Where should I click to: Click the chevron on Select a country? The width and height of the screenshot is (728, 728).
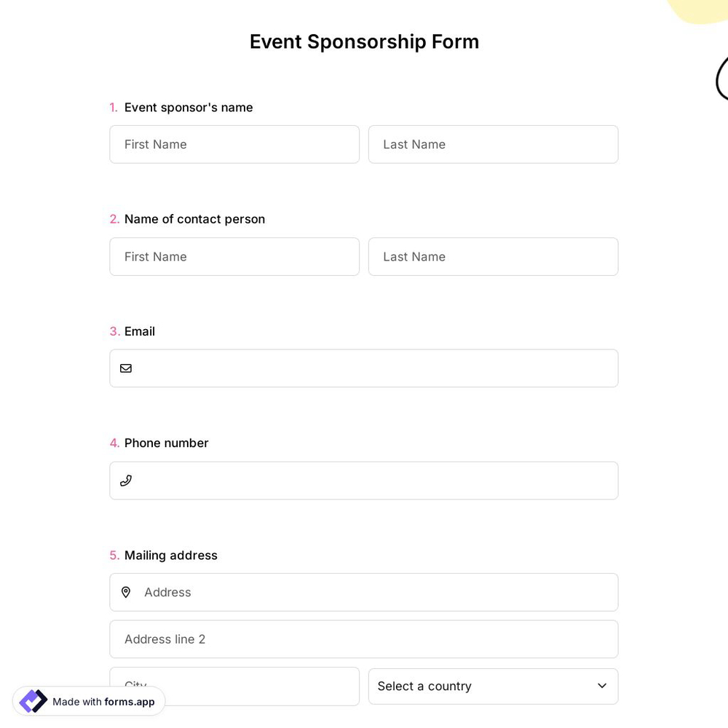(x=602, y=685)
